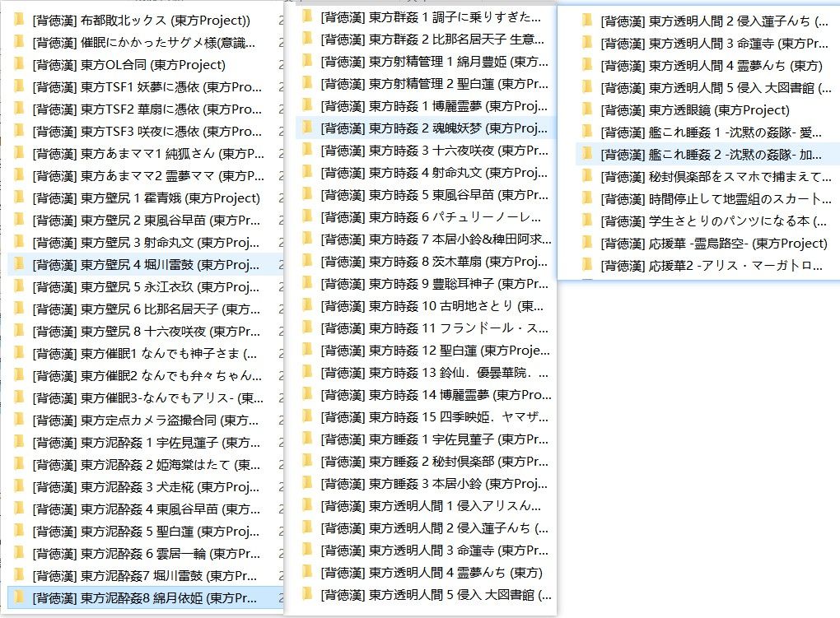Image resolution: width=840 pixels, height=618 pixels.
Task: Select highlighted row 東方泥酔姦8 綿月依姫
Action: pos(146,597)
